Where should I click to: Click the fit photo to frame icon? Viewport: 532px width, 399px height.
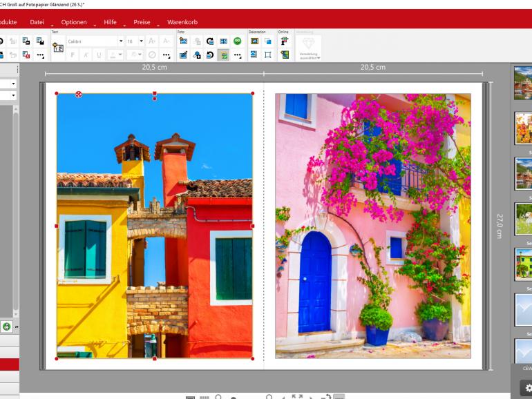(224, 41)
